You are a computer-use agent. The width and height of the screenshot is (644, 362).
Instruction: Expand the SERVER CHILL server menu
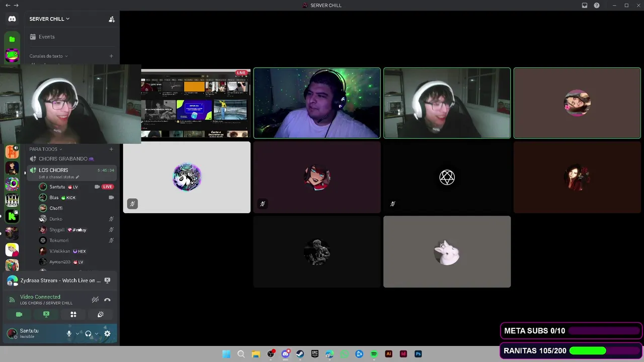pyautogui.click(x=49, y=19)
